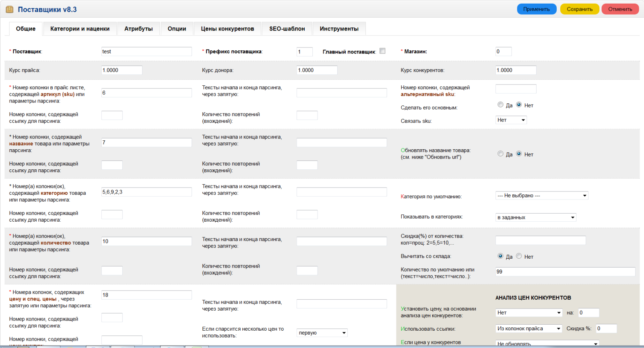Click the Применить button
Screen dimensions: 644x348
tap(537, 9)
